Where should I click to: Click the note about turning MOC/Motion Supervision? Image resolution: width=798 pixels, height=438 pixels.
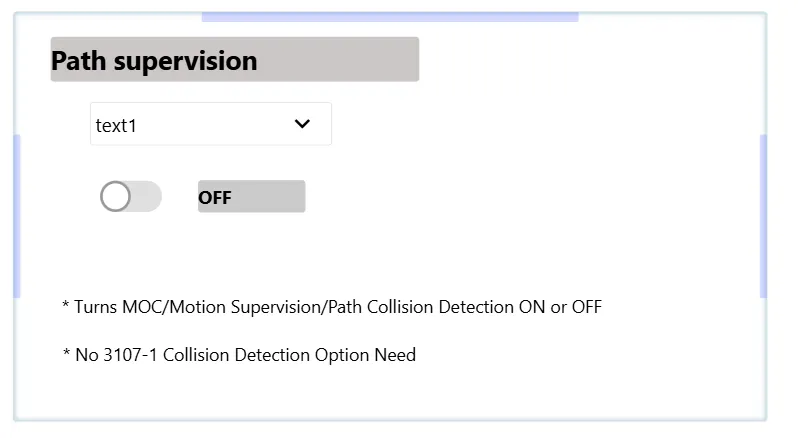click(x=332, y=307)
